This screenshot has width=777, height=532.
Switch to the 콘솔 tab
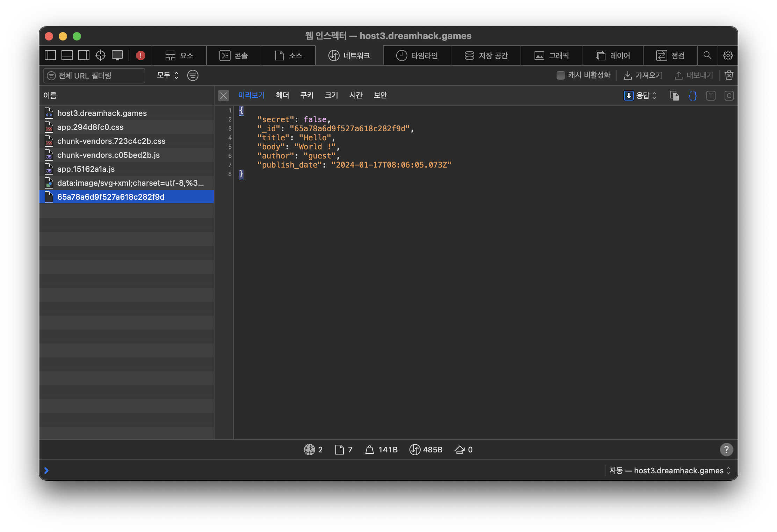[x=233, y=56]
